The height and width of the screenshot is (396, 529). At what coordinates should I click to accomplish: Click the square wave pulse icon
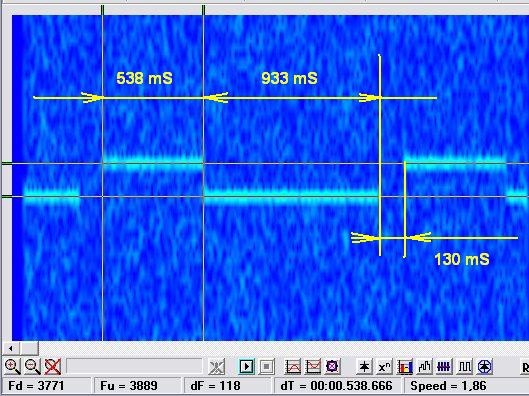[x=465, y=366]
